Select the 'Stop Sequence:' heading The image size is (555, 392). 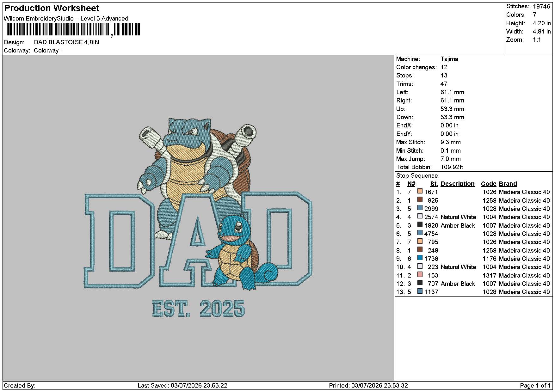418,176
